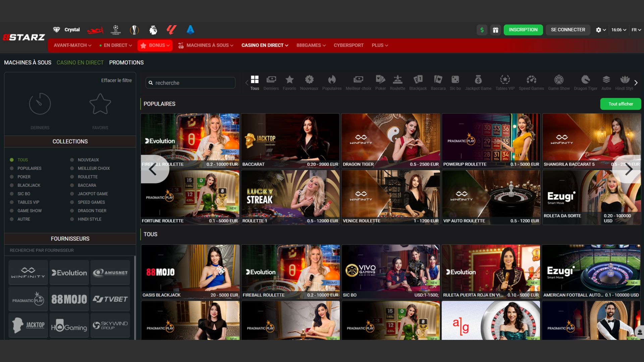Click the green dollar deposit icon

(x=482, y=30)
